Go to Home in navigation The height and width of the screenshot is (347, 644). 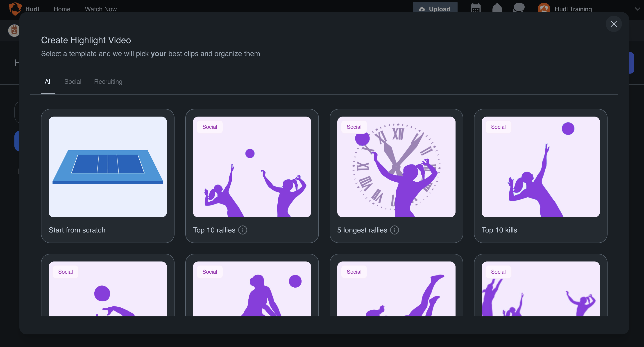(x=62, y=9)
